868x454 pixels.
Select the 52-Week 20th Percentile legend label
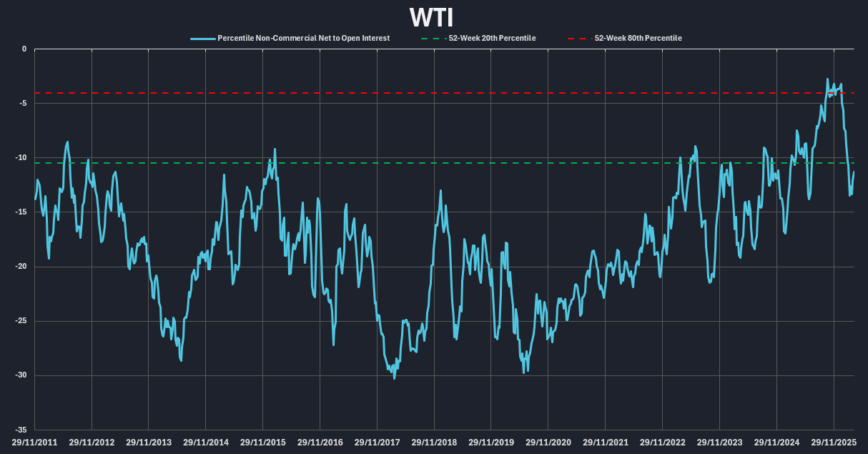point(492,38)
